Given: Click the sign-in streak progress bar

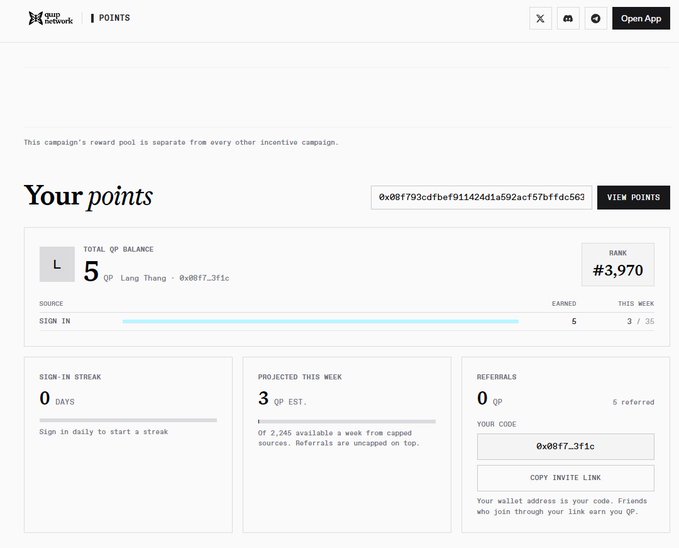Looking at the screenshot, I should point(128,420).
